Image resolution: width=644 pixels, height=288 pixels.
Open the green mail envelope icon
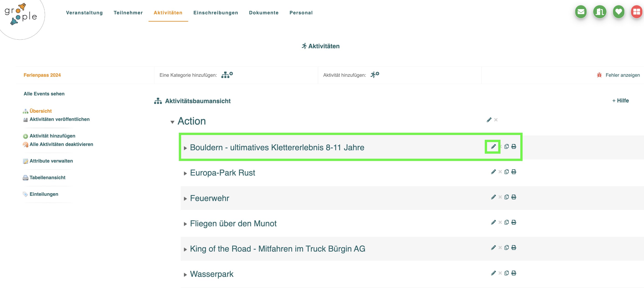coord(581,12)
